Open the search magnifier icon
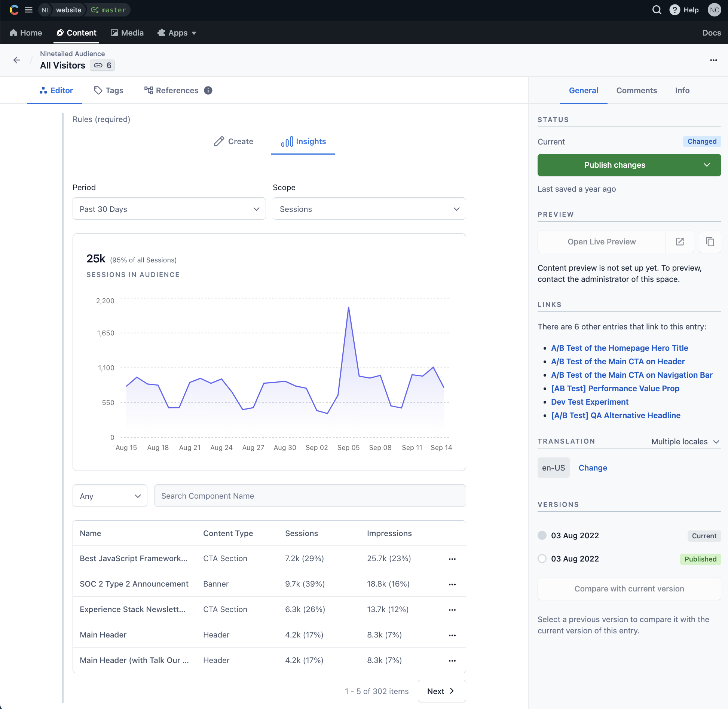The width and height of the screenshot is (728, 709). 657,10
